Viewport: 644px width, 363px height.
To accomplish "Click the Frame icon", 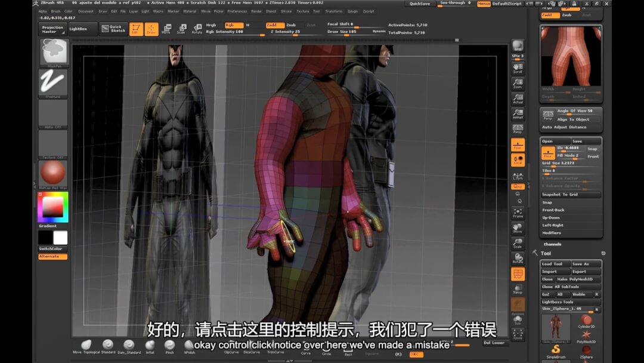I will [x=518, y=213].
